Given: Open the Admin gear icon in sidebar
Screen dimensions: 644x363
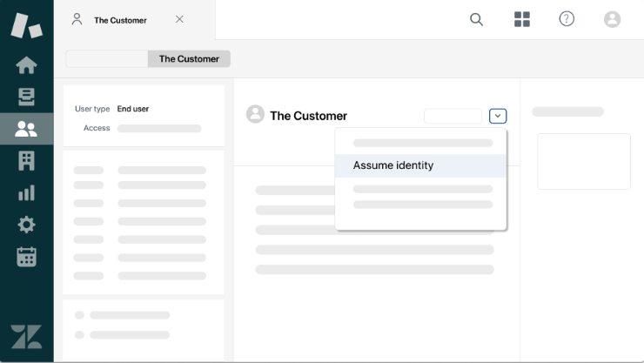Looking at the screenshot, I should point(26,225).
